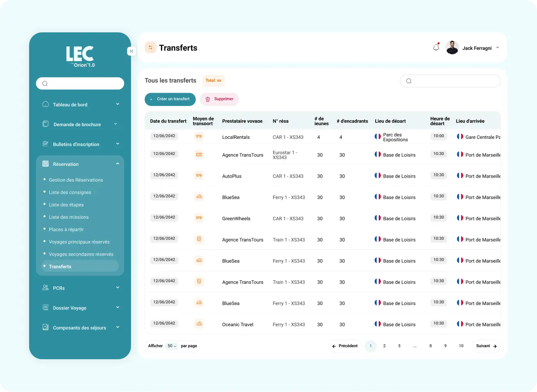Click the LocalRentals row transport icon
Viewport: 537px width, 392px height.
(199, 137)
